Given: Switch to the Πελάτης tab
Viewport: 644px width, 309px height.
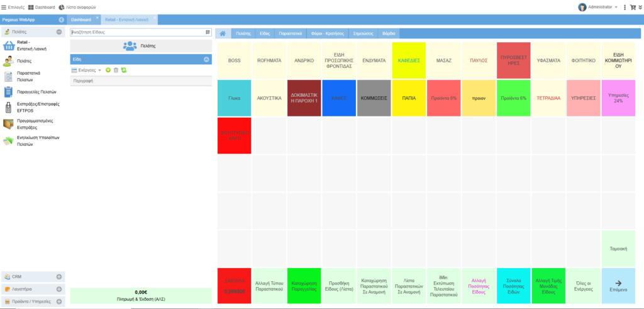Looking at the screenshot, I should tap(243, 33).
